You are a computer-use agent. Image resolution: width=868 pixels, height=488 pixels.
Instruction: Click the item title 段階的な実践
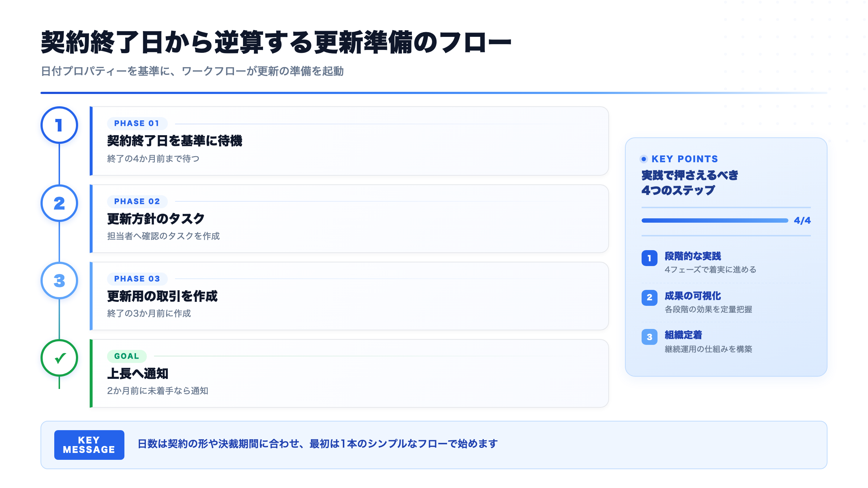pyautogui.click(x=693, y=256)
